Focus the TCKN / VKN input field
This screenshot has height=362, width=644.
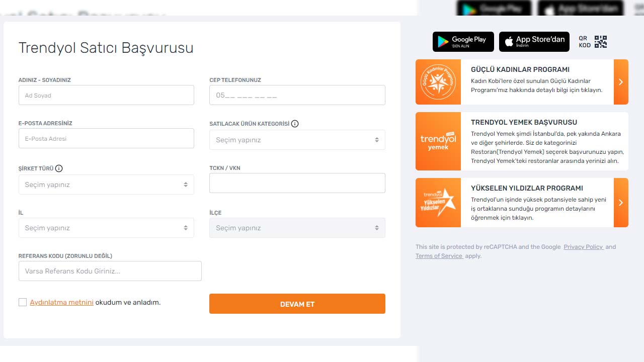point(297,183)
